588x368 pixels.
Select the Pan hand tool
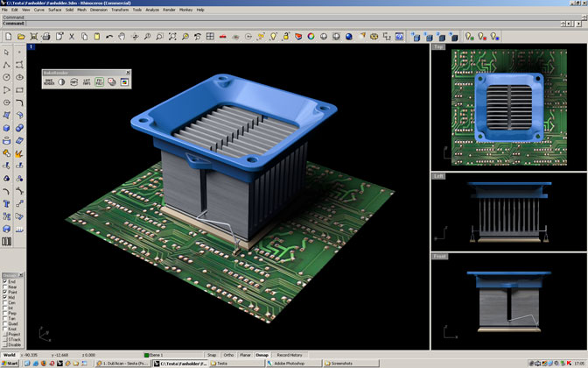click(x=122, y=37)
